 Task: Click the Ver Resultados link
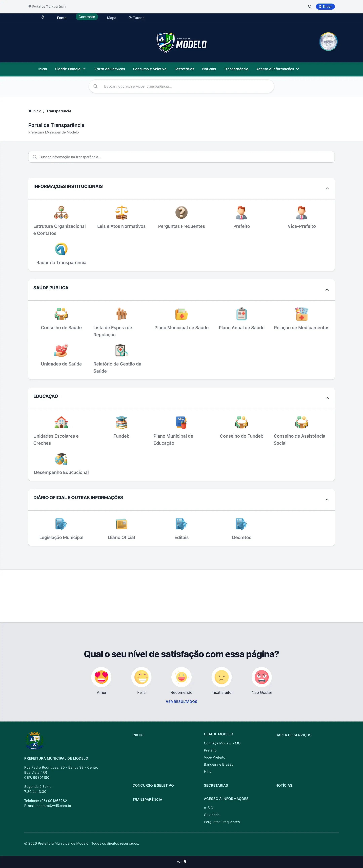182,702
